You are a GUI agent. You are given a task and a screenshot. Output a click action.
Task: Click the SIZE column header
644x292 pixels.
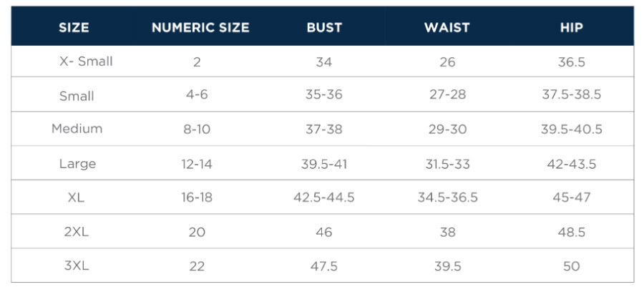[x=74, y=28]
